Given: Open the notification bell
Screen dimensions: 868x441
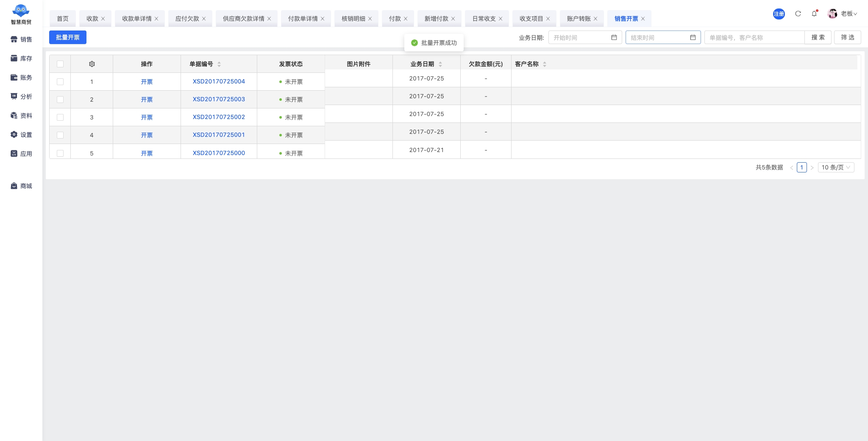Looking at the screenshot, I should (814, 14).
